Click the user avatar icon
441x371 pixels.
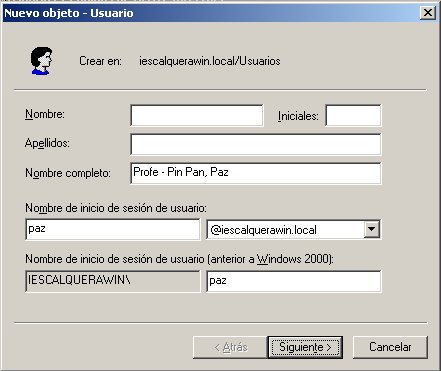pos(41,61)
